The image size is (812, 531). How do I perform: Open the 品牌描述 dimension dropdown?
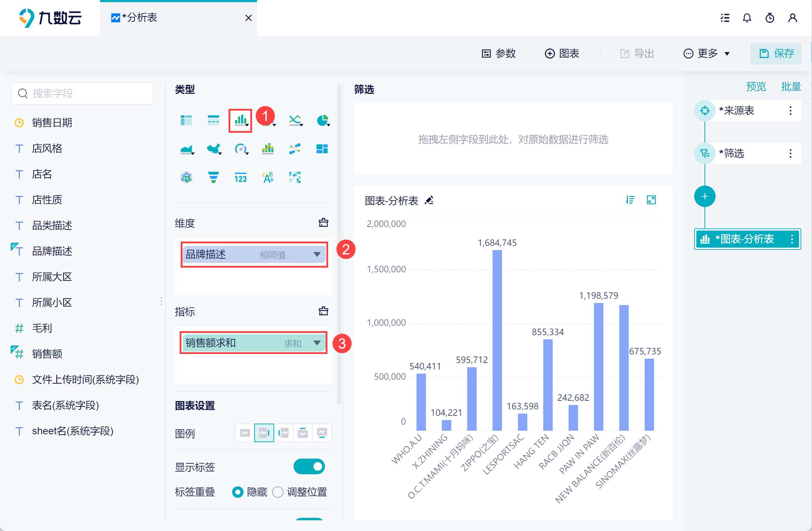coord(317,254)
